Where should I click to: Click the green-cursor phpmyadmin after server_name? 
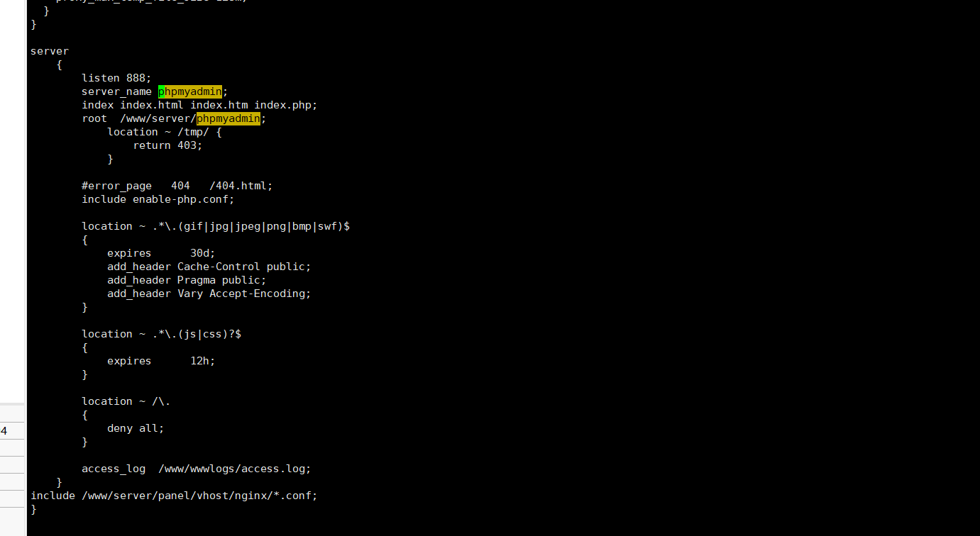tap(190, 91)
